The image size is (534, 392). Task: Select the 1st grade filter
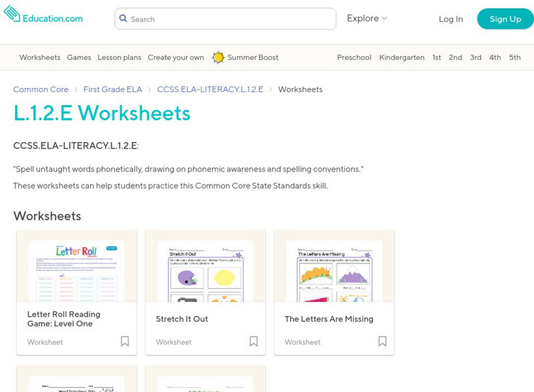437,57
